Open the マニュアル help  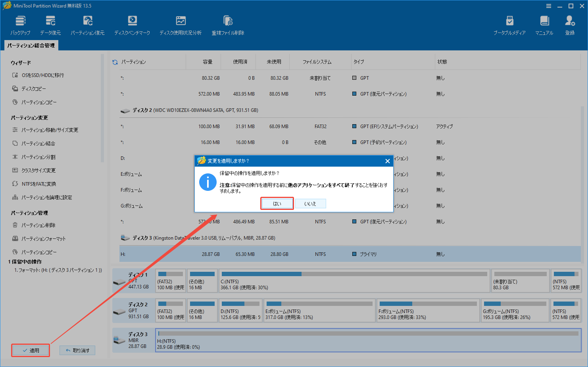[x=544, y=24]
